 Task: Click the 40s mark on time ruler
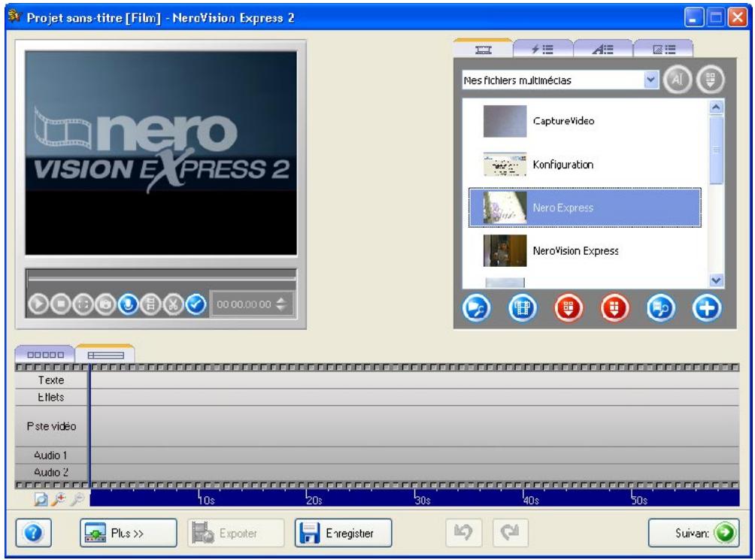coord(531,500)
